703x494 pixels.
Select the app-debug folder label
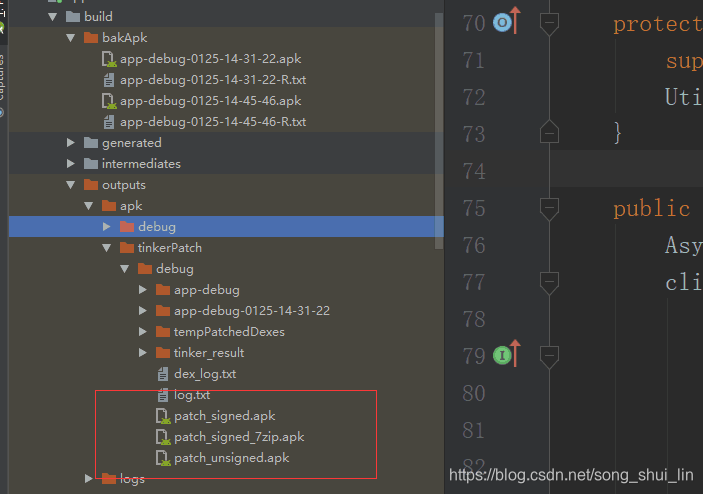point(207,290)
